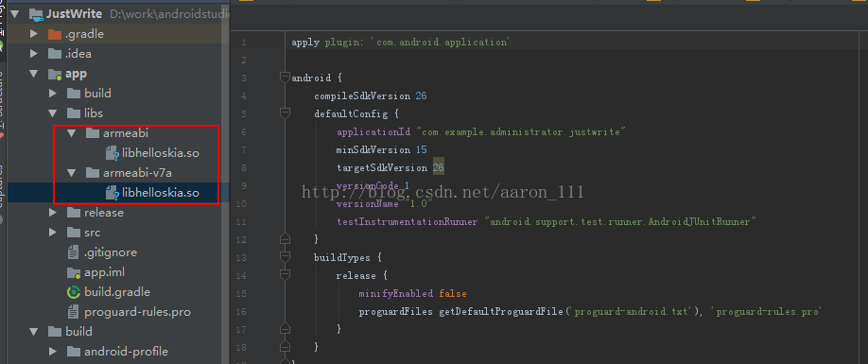Select the libs folder
868x364 pixels.
click(93, 113)
